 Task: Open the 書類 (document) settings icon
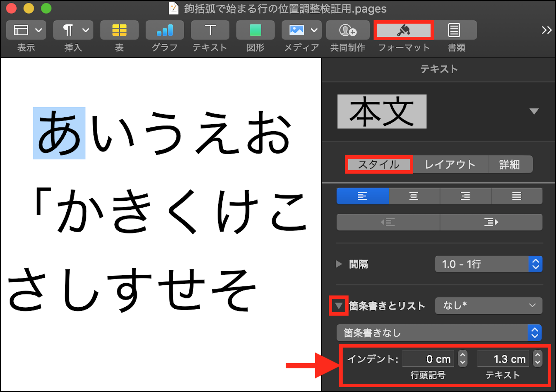click(x=456, y=30)
